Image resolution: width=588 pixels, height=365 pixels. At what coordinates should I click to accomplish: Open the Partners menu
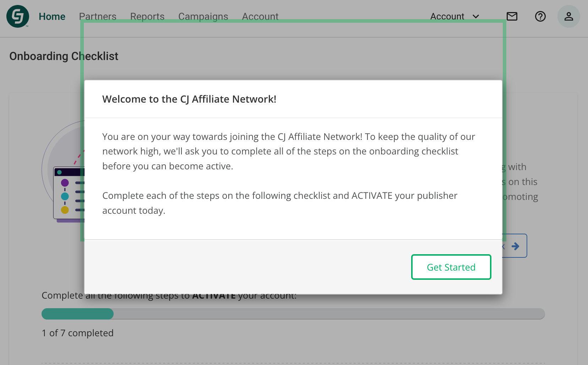98,16
